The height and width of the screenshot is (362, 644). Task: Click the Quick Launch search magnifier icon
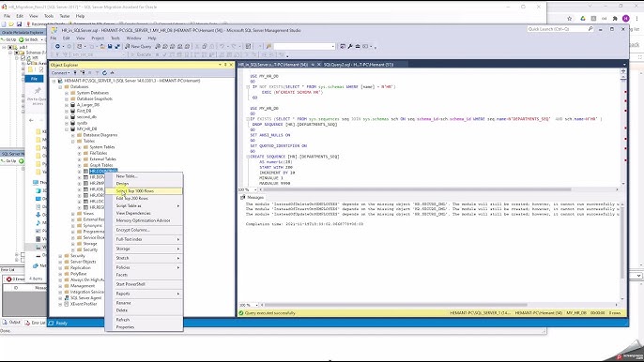pos(590,29)
